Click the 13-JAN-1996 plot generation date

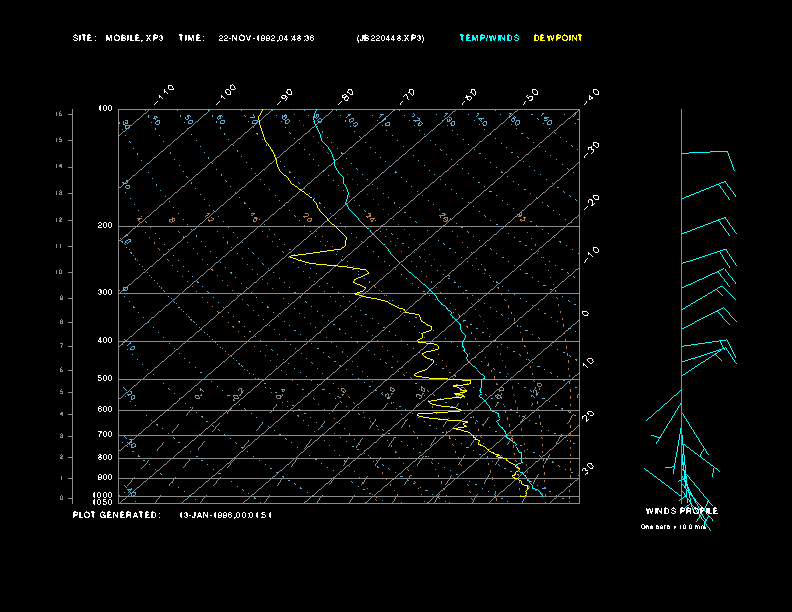click(x=225, y=514)
